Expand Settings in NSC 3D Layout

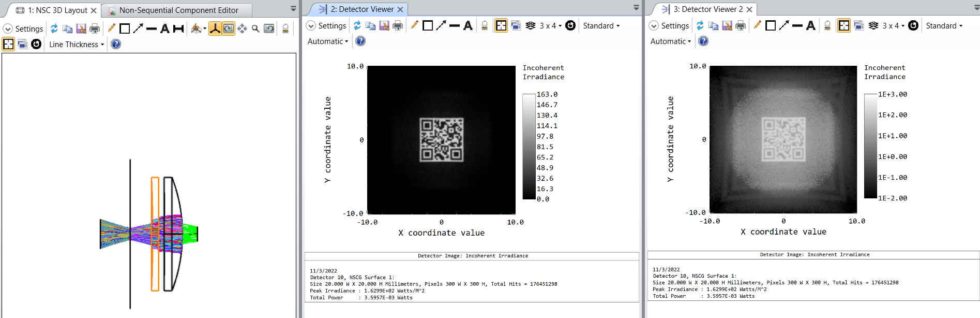(x=23, y=28)
